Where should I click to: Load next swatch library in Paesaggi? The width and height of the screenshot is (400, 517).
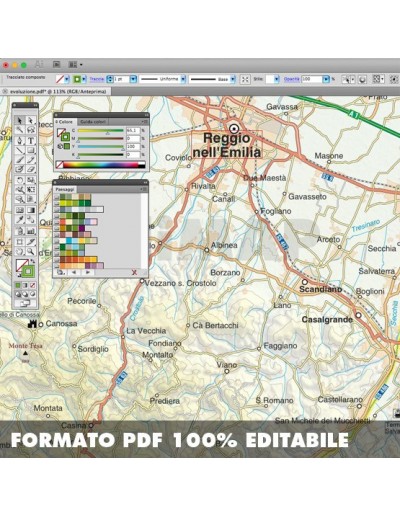(88, 272)
